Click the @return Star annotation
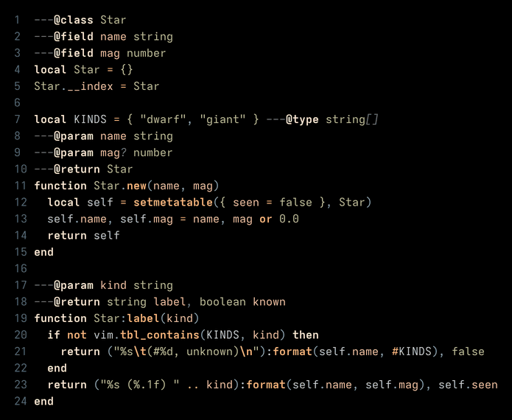Screen dimensions: 512x420 (x=94, y=169)
